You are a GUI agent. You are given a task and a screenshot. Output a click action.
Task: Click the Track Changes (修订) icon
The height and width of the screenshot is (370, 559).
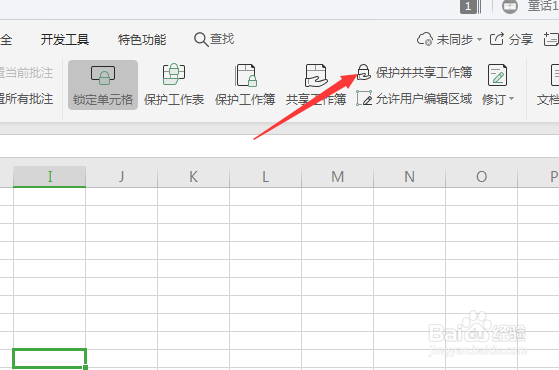[497, 75]
